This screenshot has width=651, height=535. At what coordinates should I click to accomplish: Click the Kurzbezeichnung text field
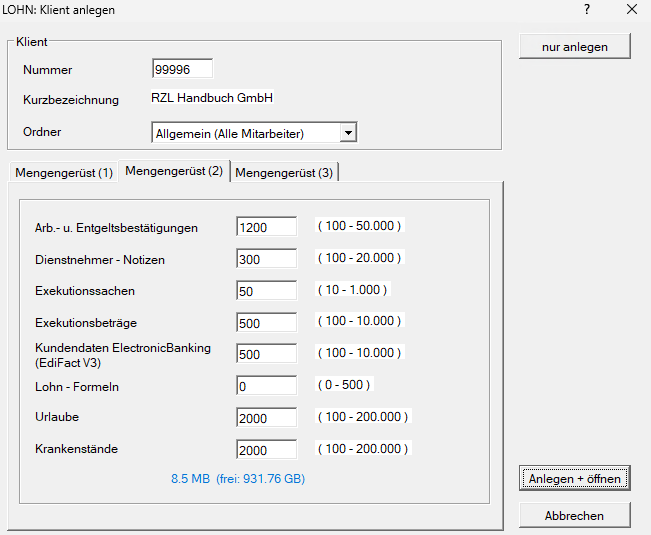pos(212,99)
